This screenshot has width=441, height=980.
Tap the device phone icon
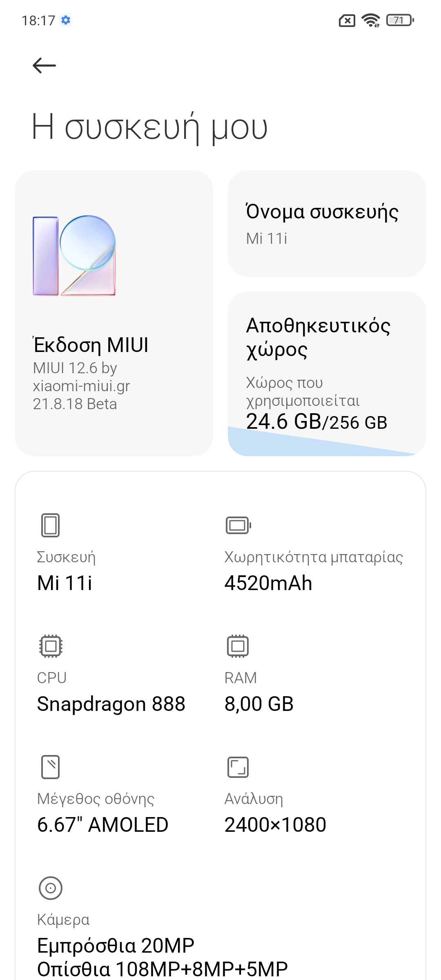click(x=50, y=525)
